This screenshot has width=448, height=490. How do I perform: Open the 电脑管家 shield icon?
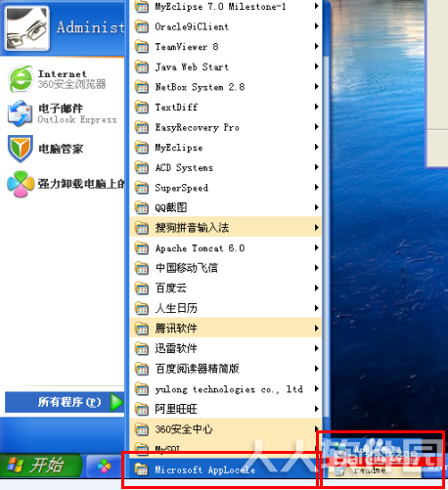pyautogui.click(x=21, y=149)
